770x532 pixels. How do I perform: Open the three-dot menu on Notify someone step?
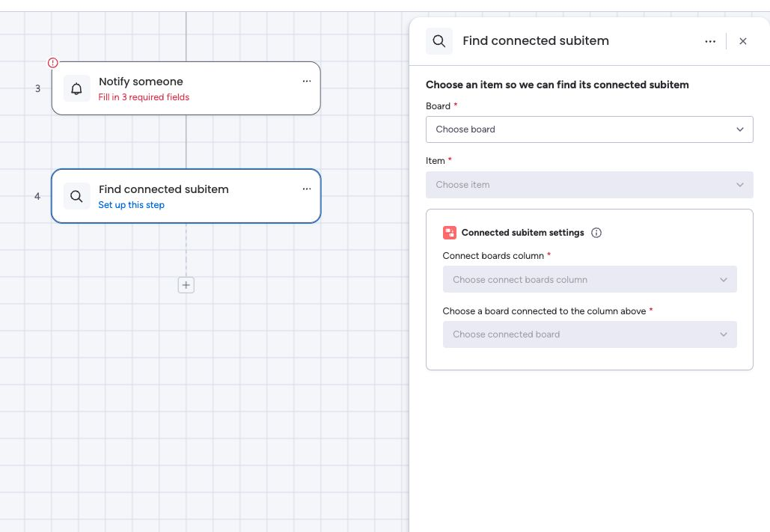(307, 81)
